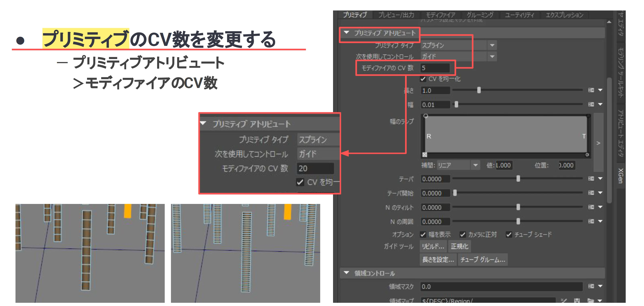Click the N の周囲 slider handle

[518, 221]
